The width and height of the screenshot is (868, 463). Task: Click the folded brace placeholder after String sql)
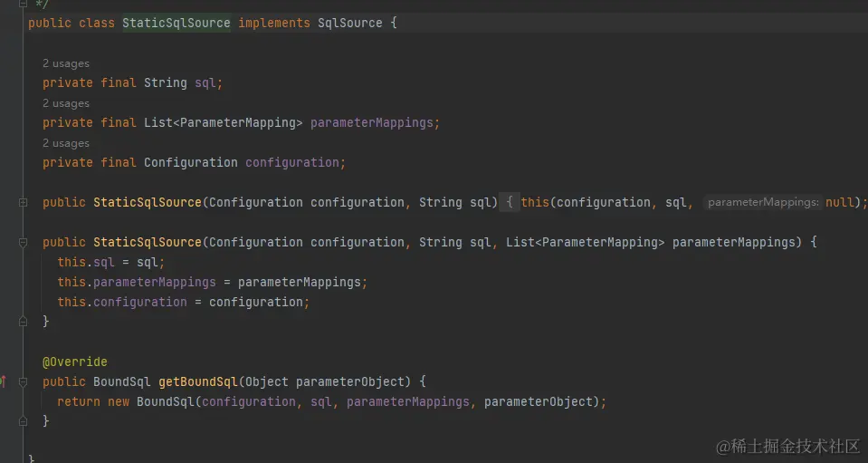[x=510, y=203]
